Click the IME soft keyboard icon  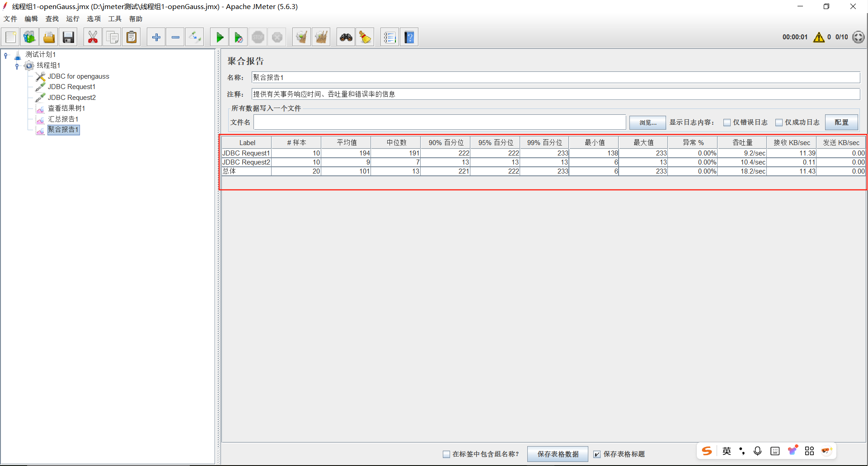(775, 451)
